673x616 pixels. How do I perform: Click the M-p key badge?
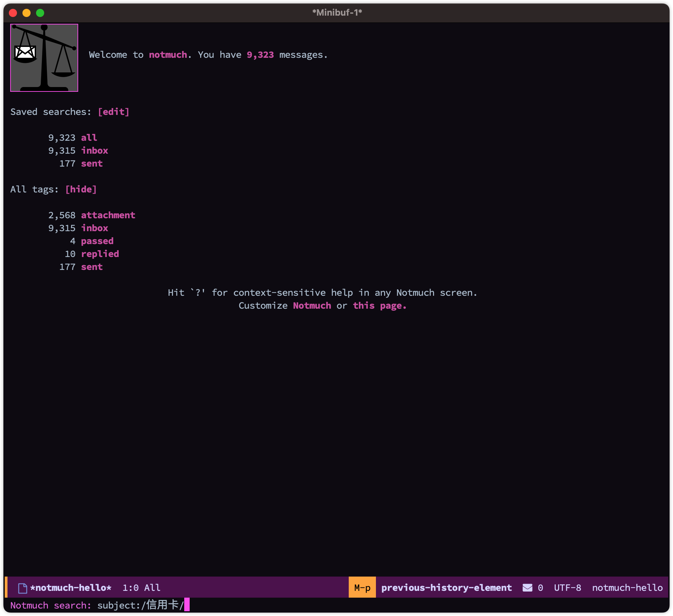click(362, 588)
